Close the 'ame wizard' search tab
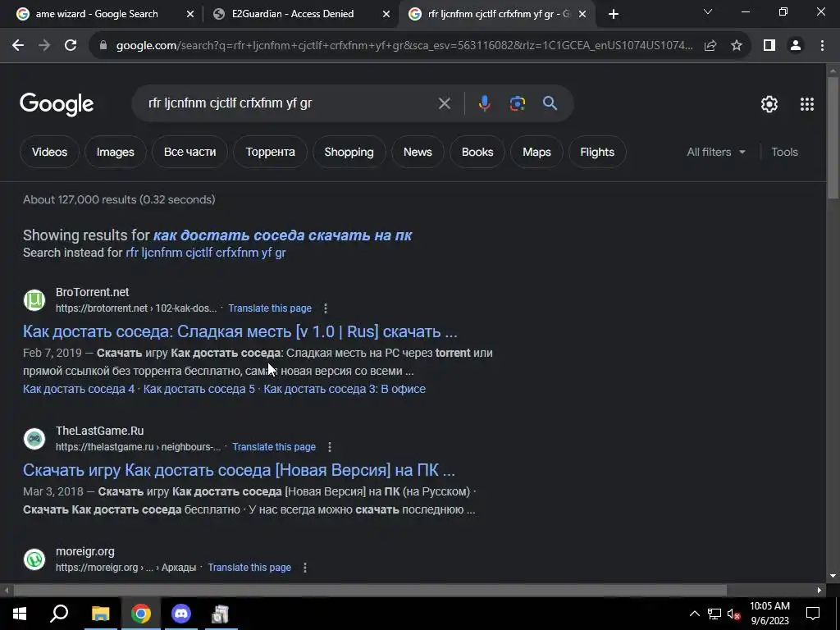The height and width of the screenshot is (630, 840). click(x=189, y=14)
